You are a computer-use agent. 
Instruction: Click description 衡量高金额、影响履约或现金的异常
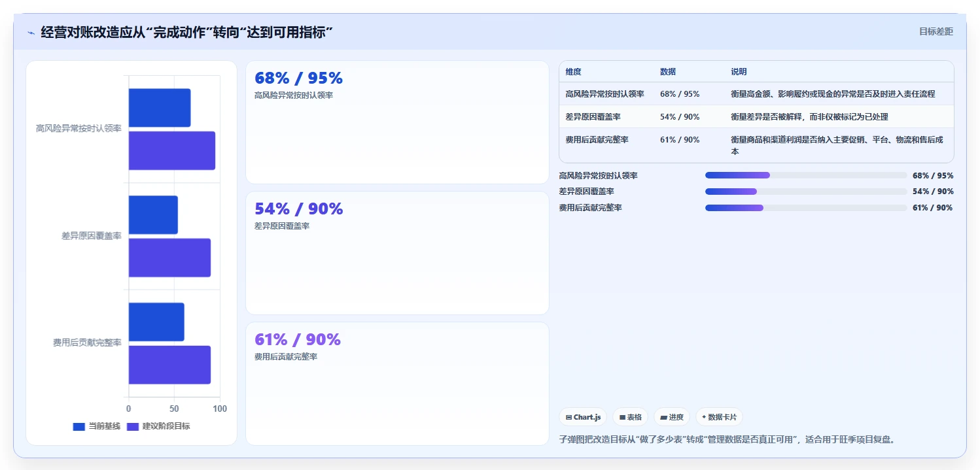tap(833, 94)
